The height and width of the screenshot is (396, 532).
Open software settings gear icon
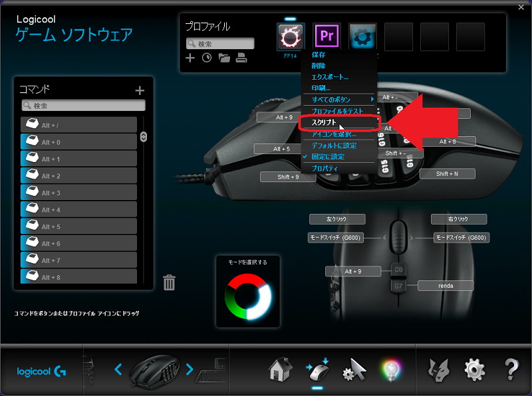click(474, 369)
